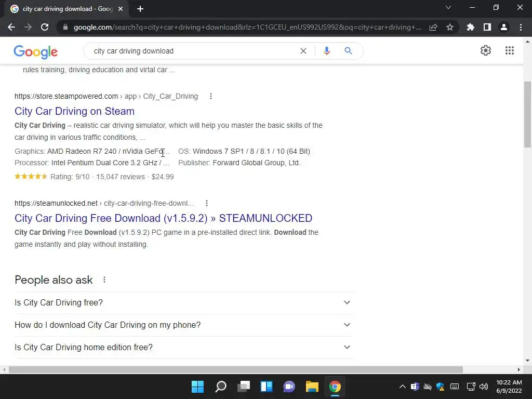532x399 pixels.
Task: Open the three-dot menu beside the store.steampowered.com result
Action: tap(211, 96)
